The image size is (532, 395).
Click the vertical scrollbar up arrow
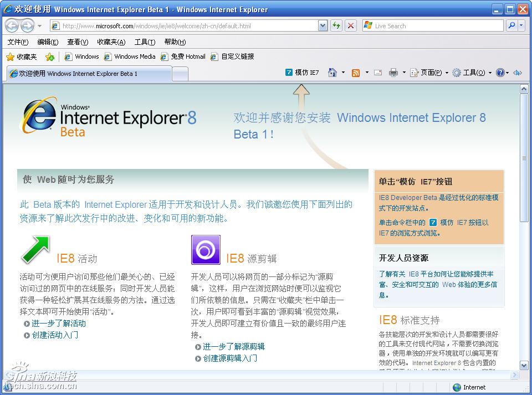point(524,89)
